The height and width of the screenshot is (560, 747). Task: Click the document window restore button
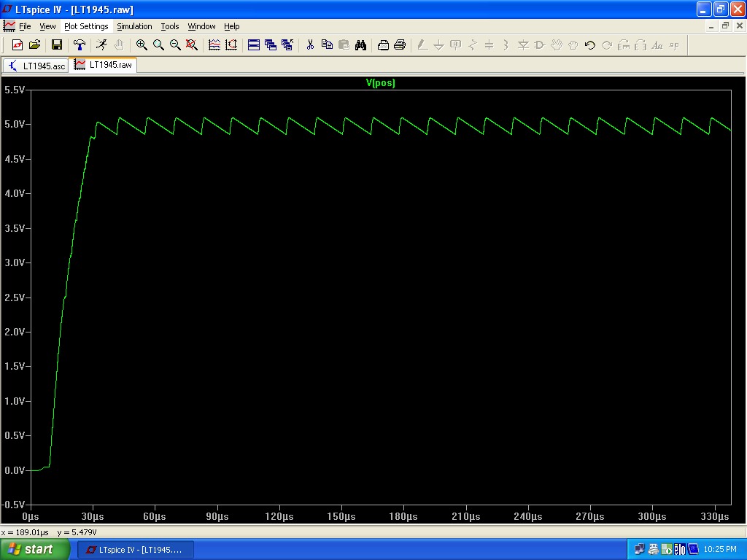pos(725,26)
